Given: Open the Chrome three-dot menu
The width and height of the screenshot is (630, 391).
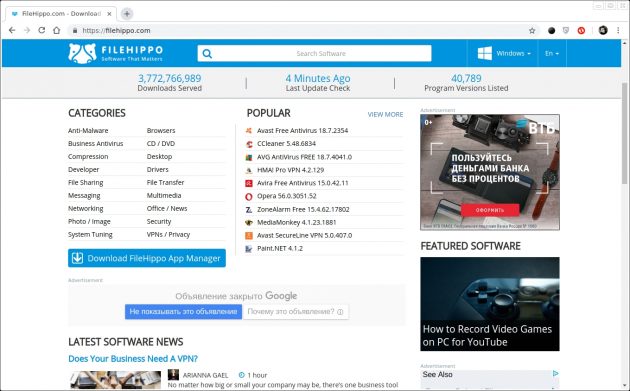Looking at the screenshot, I should (618, 31).
